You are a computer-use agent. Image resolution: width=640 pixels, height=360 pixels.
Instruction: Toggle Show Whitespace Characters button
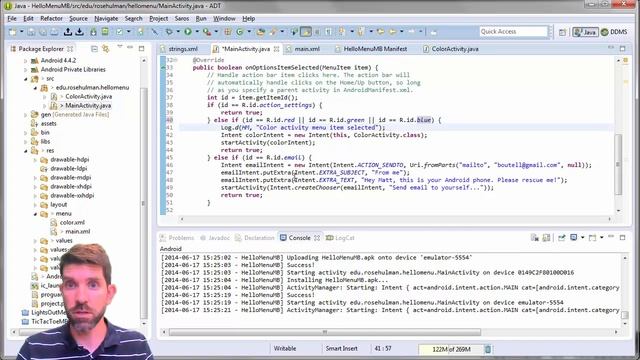pyautogui.click(x=328, y=32)
